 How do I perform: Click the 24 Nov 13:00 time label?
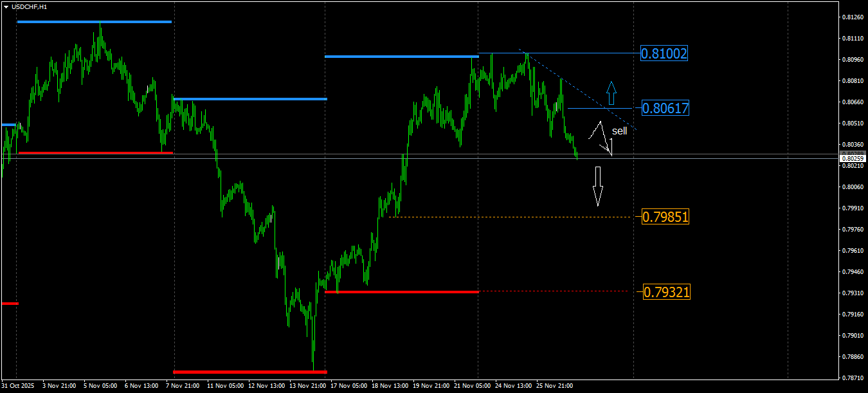[x=512, y=387]
